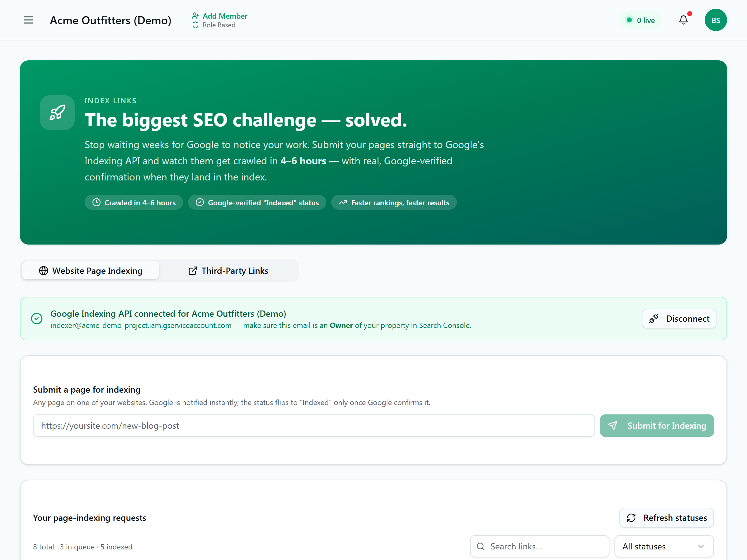The height and width of the screenshot is (560, 747).
Task: Click the clock icon on Crawled chip
Action: click(96, 203)
